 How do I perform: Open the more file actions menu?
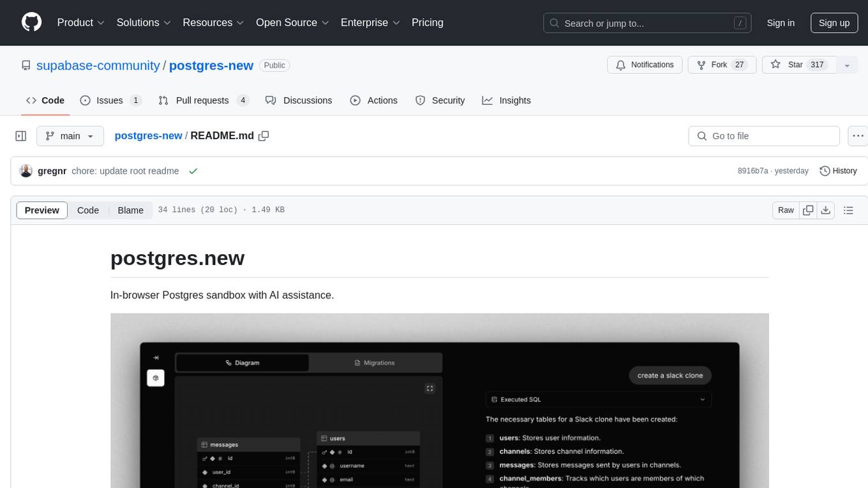click(x=858, y=136)
